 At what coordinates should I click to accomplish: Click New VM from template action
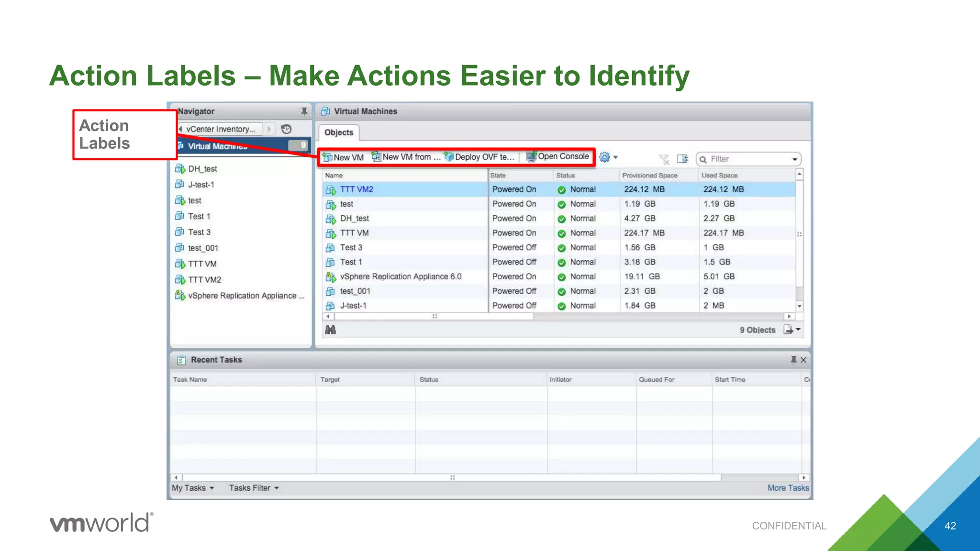tap(406, 157)
